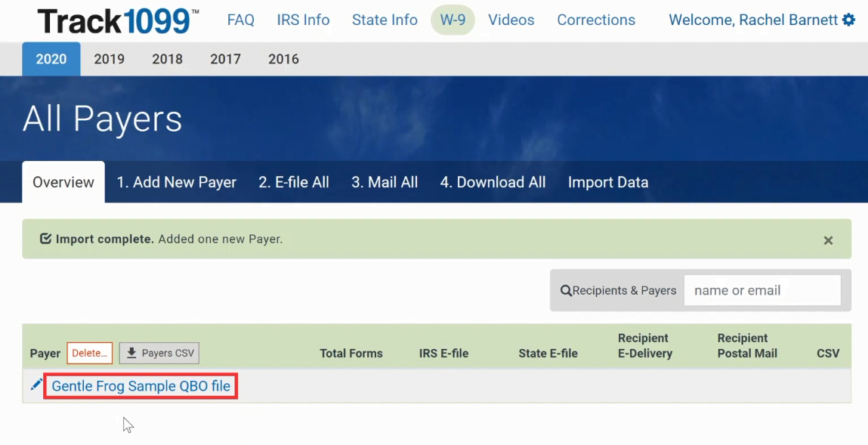868x445 pixels.
Task: Open 4. Download All tab
Action: tap(493, 182)
